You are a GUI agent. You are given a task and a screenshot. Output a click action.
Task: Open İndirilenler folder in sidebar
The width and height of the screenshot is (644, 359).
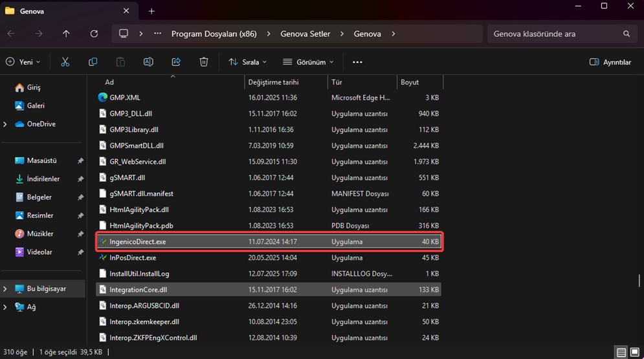[38, 179]
